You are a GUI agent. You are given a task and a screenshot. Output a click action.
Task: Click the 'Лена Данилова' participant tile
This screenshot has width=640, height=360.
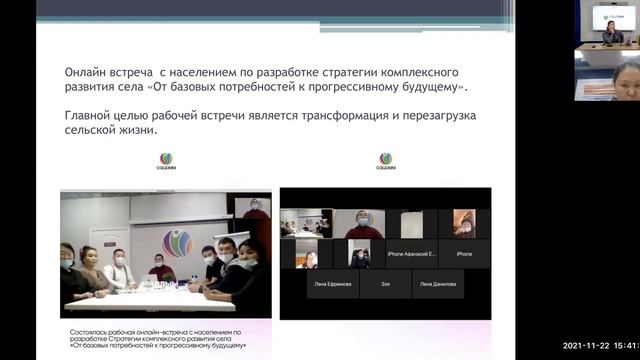(438, 284)
